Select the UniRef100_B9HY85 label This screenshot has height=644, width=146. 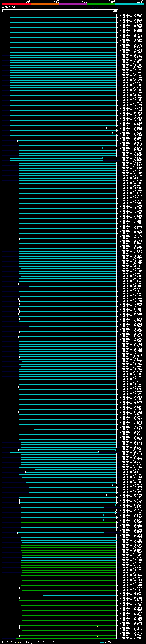[x=131, y=60]
